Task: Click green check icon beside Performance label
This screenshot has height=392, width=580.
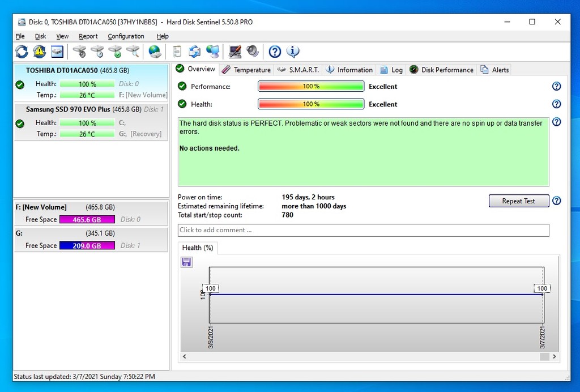Action: point(182,86)
